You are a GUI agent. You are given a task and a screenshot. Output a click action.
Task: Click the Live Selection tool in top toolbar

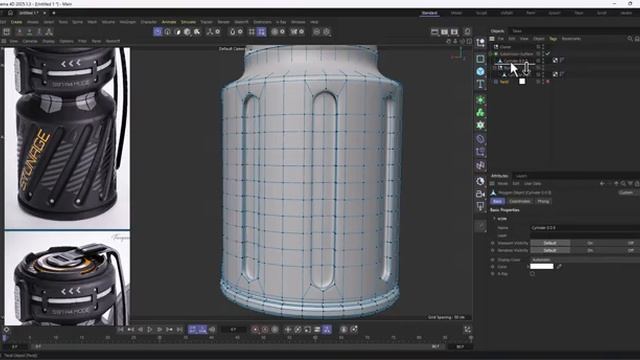pyautogui.click(x=158, y=32)
